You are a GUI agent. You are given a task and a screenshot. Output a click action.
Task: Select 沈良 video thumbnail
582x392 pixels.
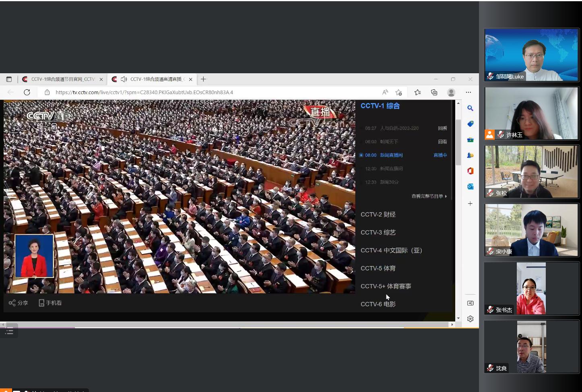(x=531, y=347)
